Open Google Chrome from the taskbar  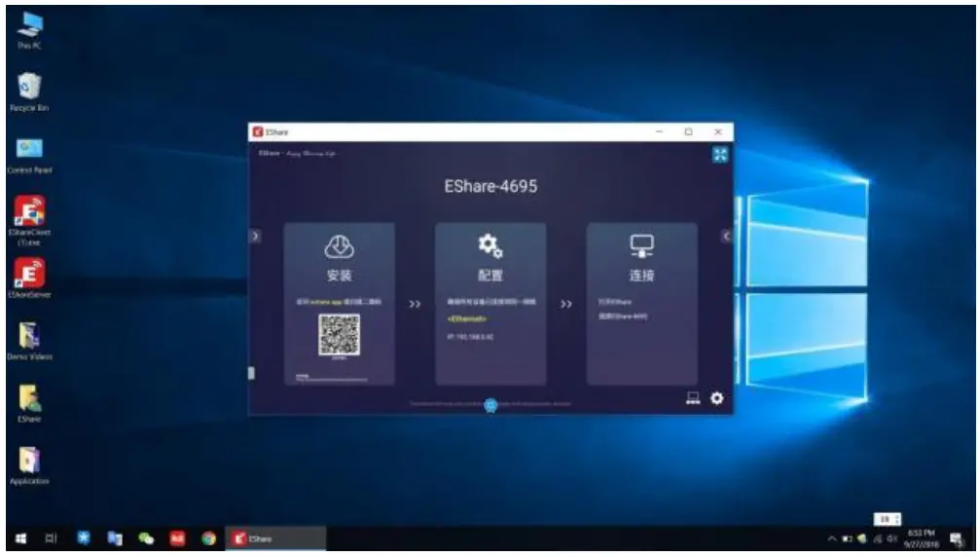click(209, 538)
